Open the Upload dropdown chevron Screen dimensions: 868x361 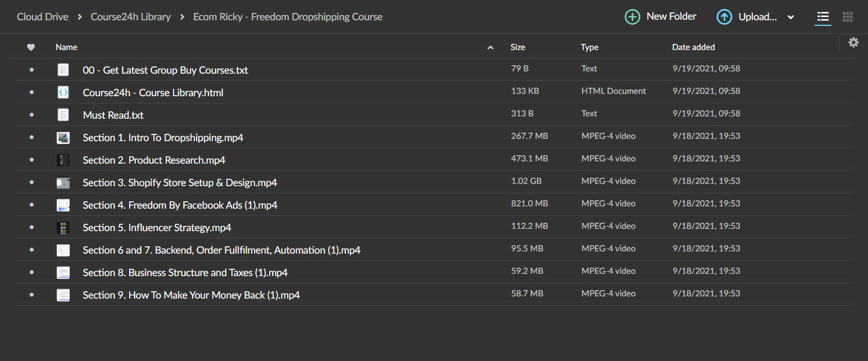tap(790, 17)
